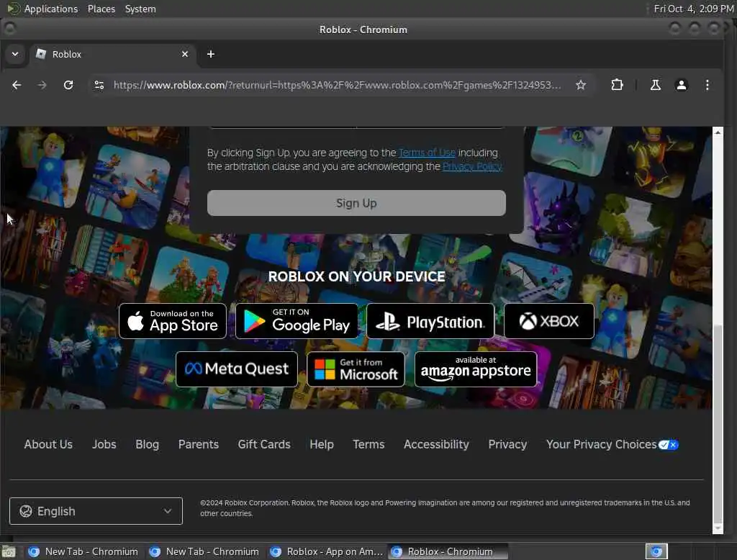
Task: Open the Gift Cards footer link
Action: (x=264, y=444)
